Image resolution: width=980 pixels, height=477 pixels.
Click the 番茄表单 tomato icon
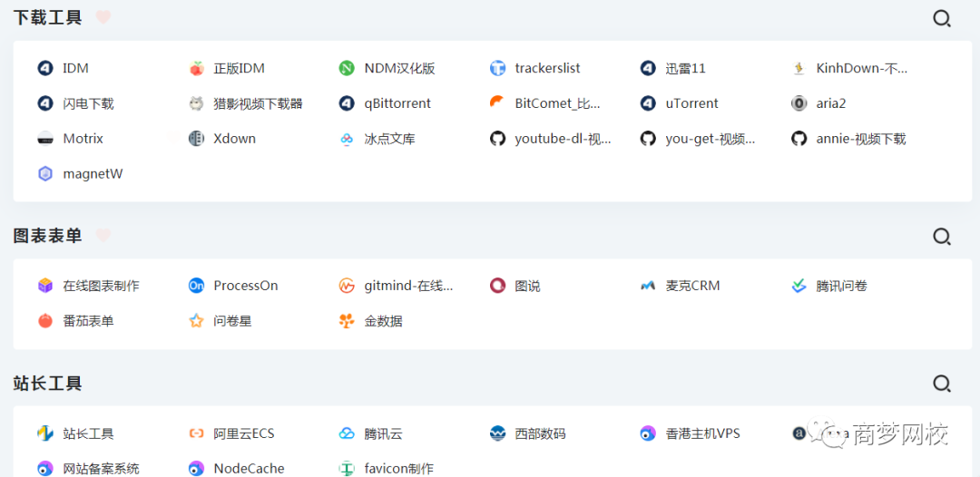pos(45,322)
